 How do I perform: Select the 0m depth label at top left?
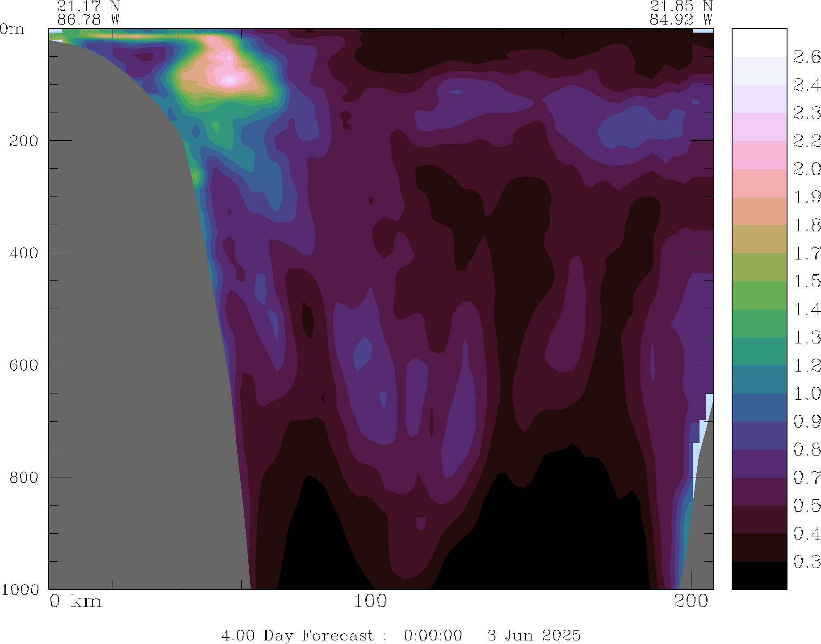pyautogui.click(x=12, y=29)
